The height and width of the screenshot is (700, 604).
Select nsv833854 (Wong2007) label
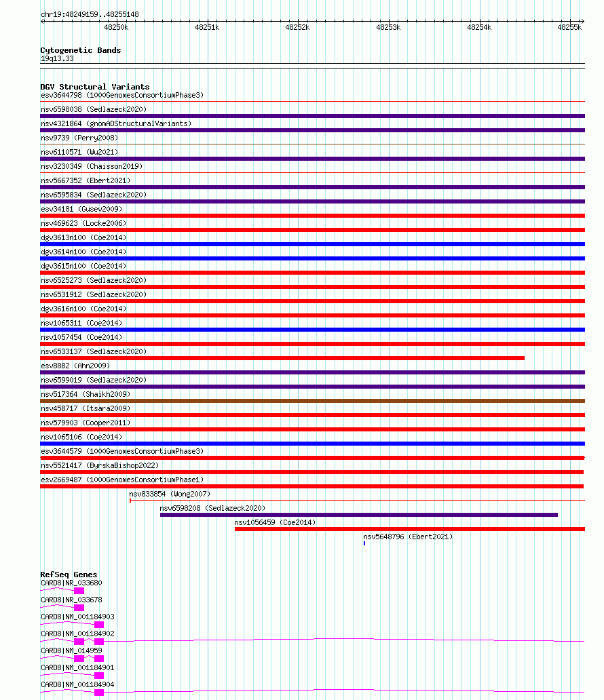pos(170,494)
